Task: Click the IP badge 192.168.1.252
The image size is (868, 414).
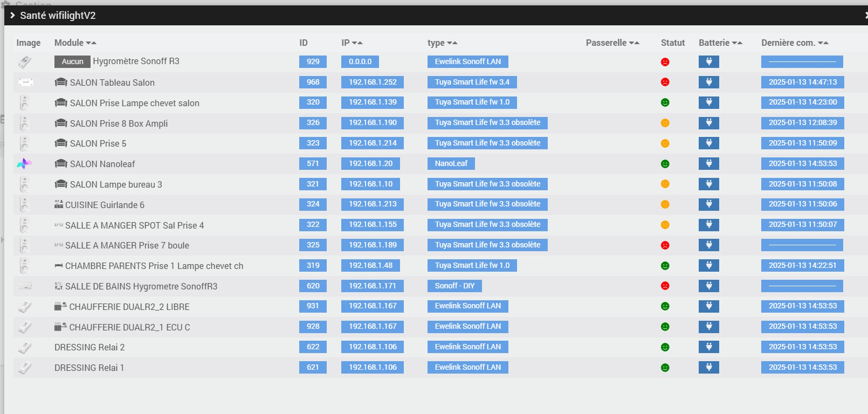Action: click(x=372, y=82)
